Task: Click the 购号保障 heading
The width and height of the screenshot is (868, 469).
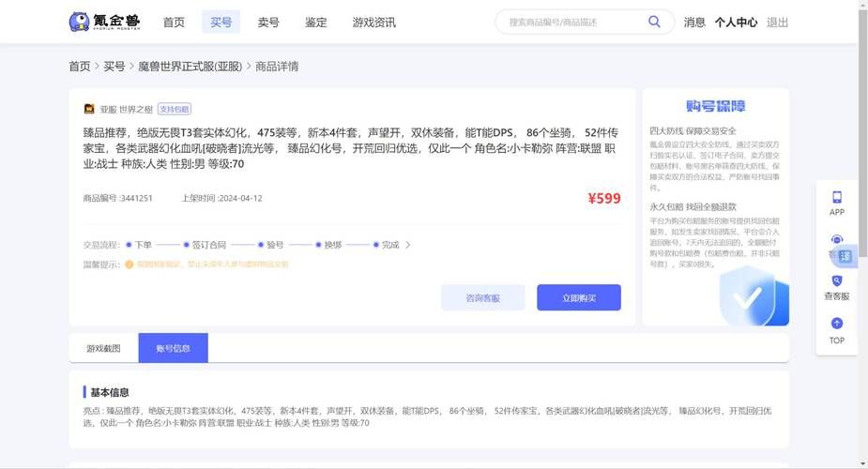Action: point(715,106)
